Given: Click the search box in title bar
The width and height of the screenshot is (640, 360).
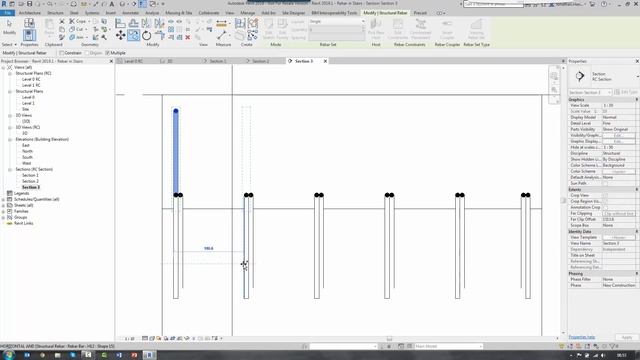Looking at the screenshot, I should coord(493,4).
